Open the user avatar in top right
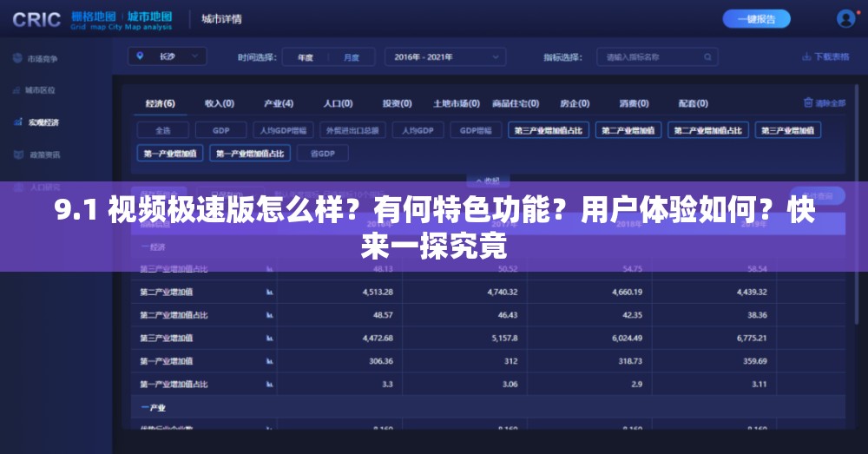The width and height of the screenshot is (868, 454). pyautogui.click(x=845, y=19)
